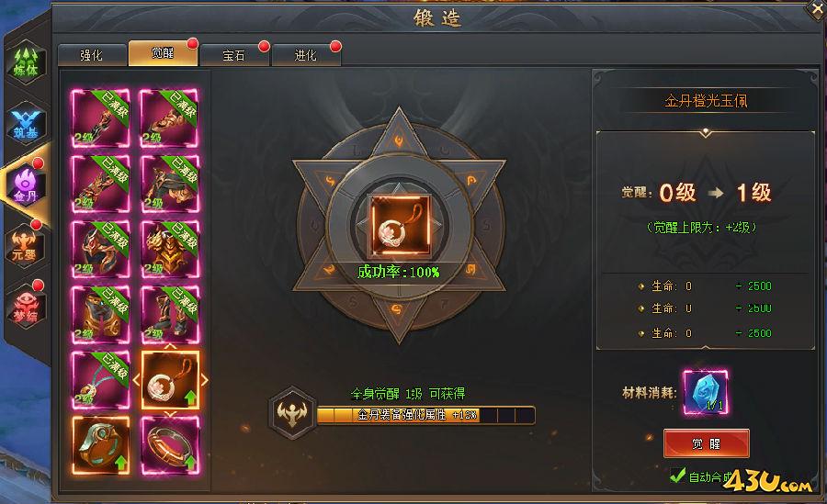Select the bracelet equipment slot
827x504 pixels.
coord(170,445)
